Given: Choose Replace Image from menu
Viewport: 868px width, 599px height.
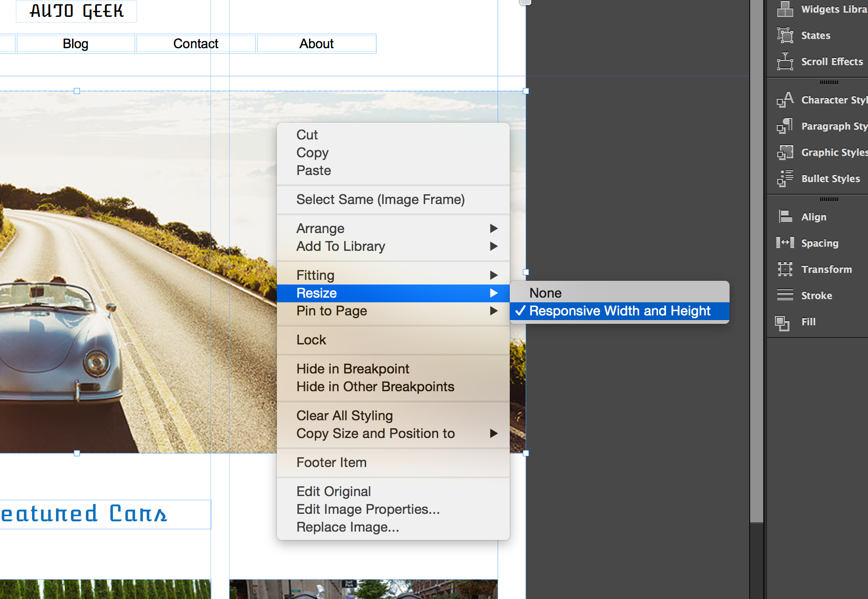Looking at the screenshot, I should click(393, 527).
